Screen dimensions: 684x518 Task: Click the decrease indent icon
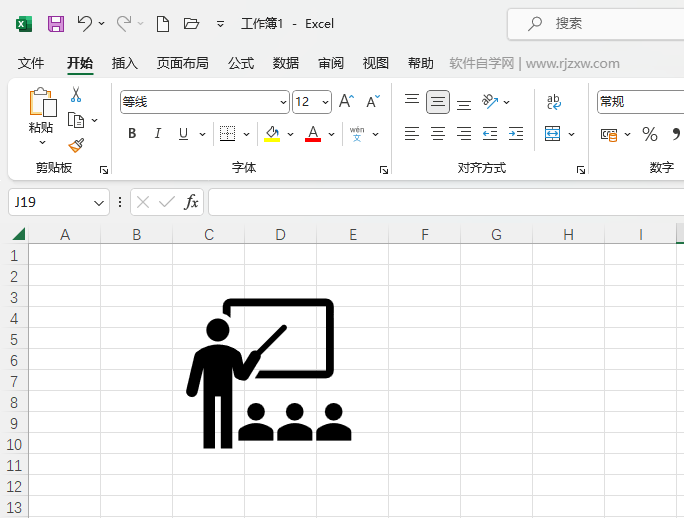pos(490,134)
